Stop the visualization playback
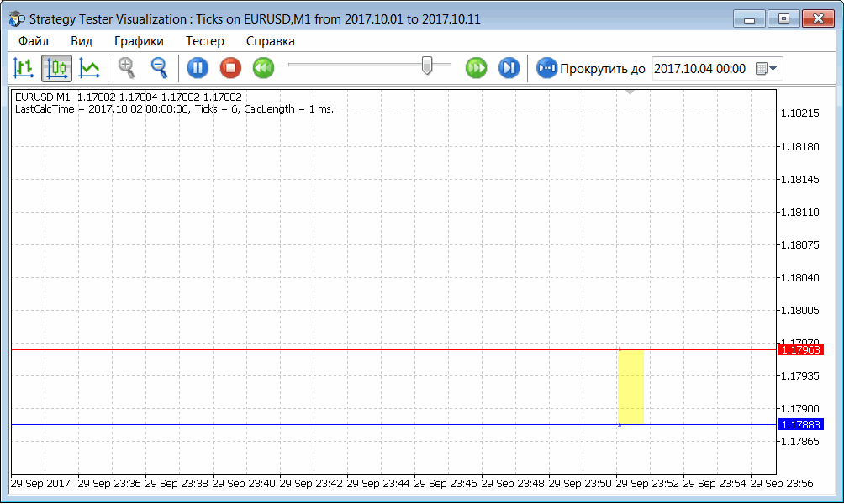 (230, 68)
